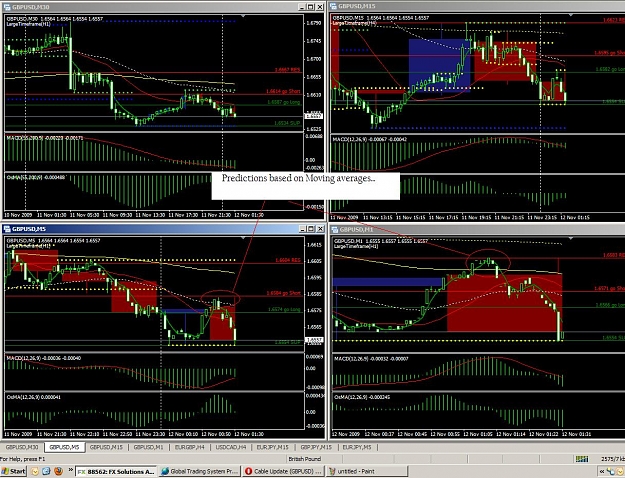Minimize the GBPUSD,M30 chart window
The width and height of the screenshot is (625, 478).
(x=302, y=7)
